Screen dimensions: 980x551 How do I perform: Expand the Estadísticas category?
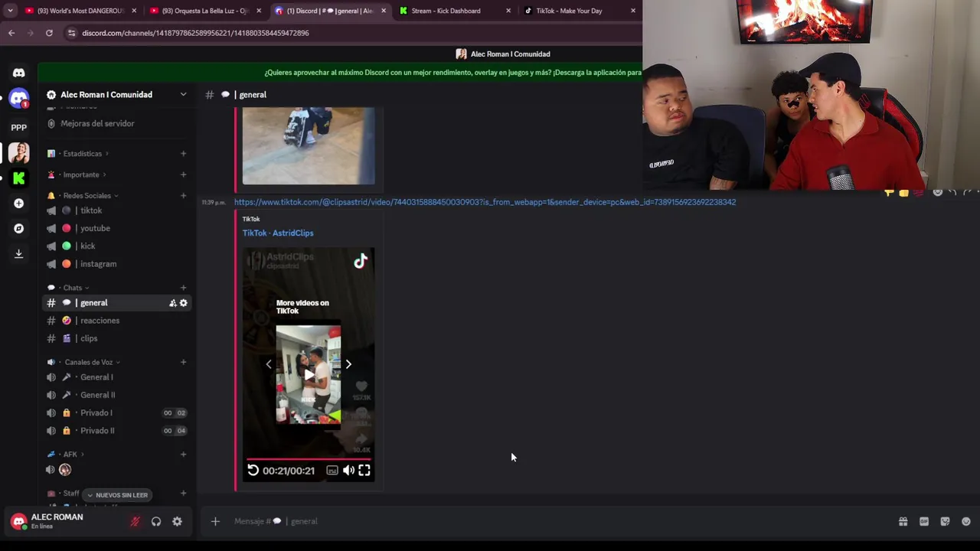pos(83,154)
